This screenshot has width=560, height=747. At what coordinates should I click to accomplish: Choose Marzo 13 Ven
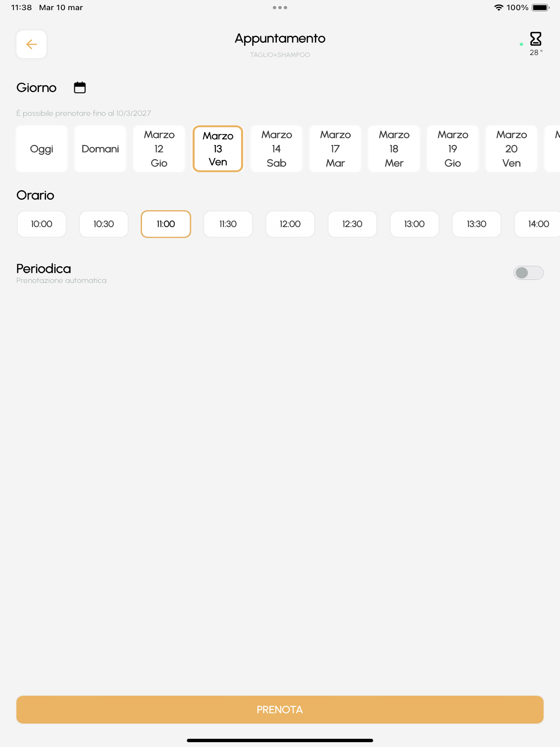click(218, 149)
